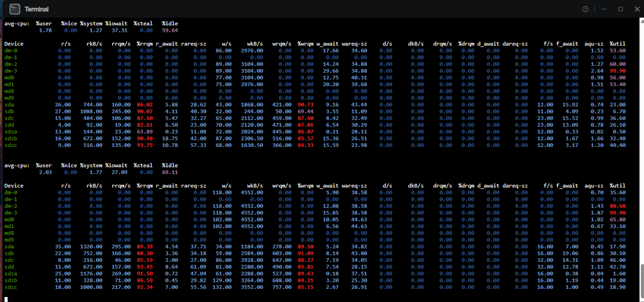The image size is (644, 302).
Task: Select the rkB/s value 1000.00
Action: [x=91, y=287]
